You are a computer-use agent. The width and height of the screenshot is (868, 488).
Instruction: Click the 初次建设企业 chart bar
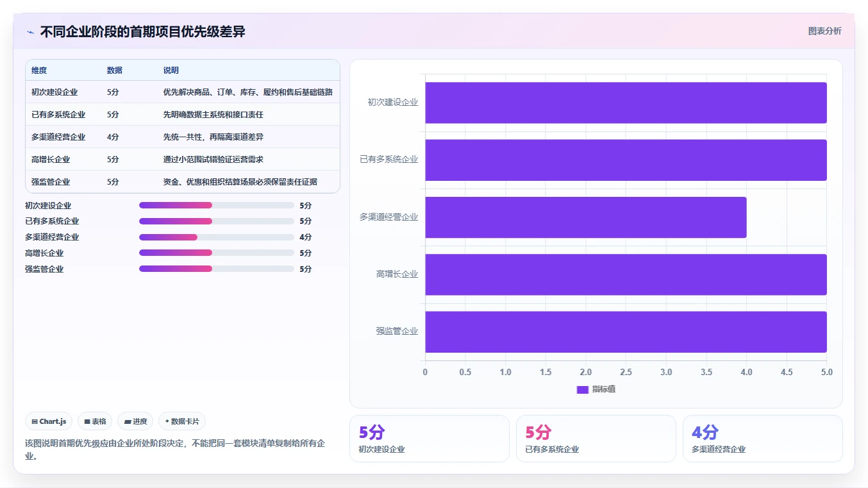point(626,103)
